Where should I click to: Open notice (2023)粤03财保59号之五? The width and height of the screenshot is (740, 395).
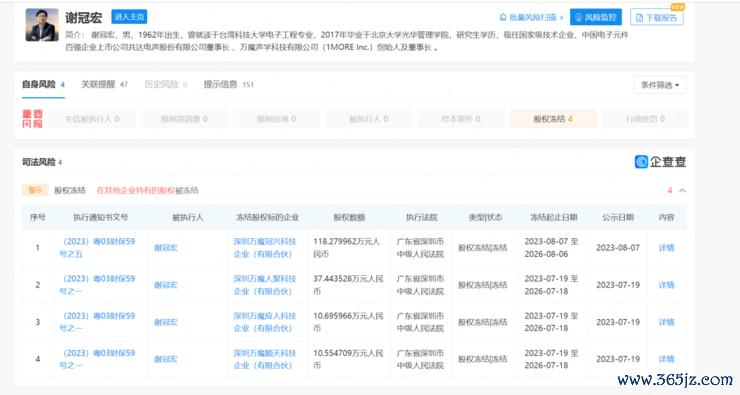(97, 248)
